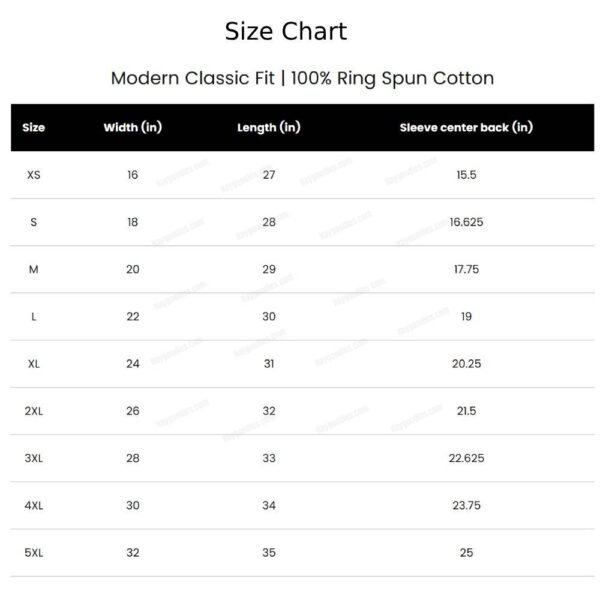Image resolution: width=600 pixels, height=600 pixels.
Task: Click the 'Modern Classic Fit' subtitle text
Action: tap(196, 78)
